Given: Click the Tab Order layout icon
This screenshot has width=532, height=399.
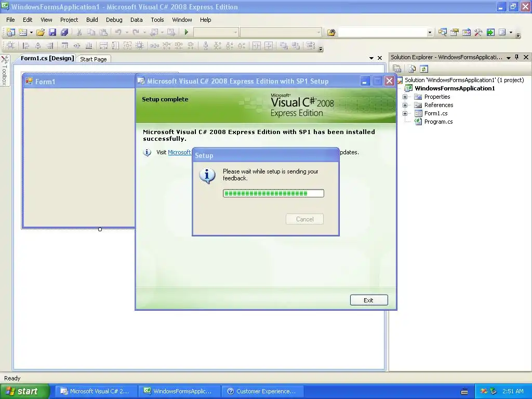Looking at the screenshot, I should click(310, 46).
